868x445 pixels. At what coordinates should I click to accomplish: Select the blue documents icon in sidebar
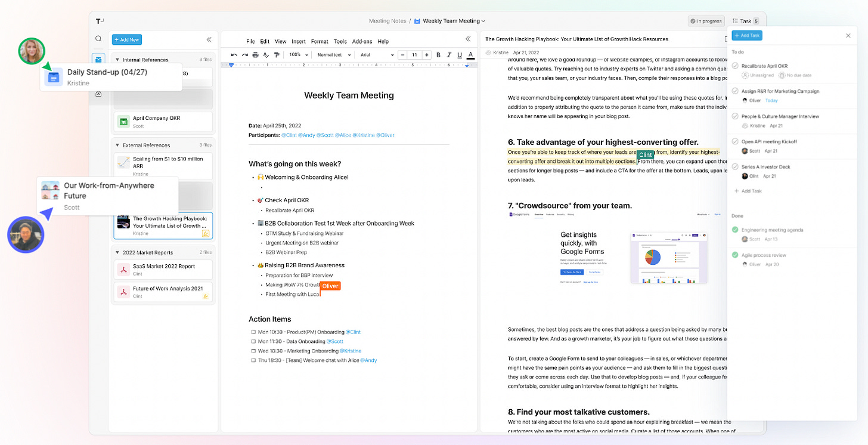tap(98, 58)
